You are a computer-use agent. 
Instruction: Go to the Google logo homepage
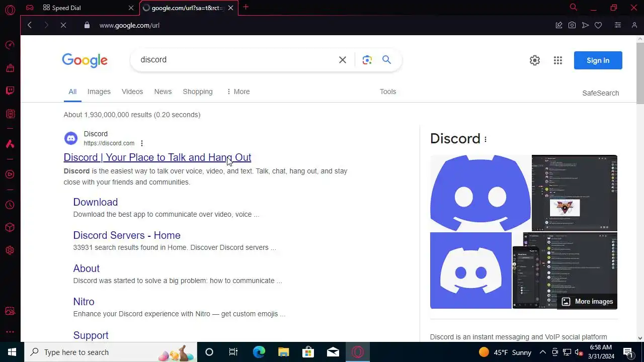[x=85, y=60]
